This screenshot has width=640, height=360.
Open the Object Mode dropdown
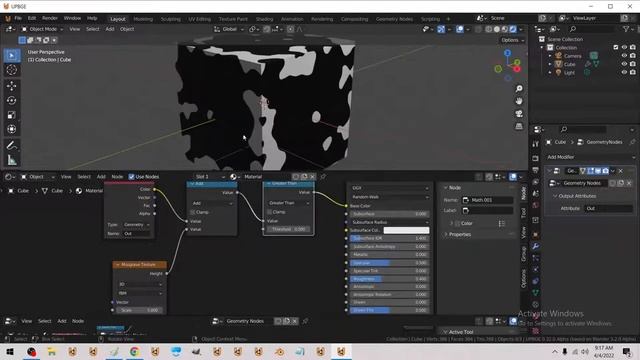pyautogui.click(x=42, y=29)
